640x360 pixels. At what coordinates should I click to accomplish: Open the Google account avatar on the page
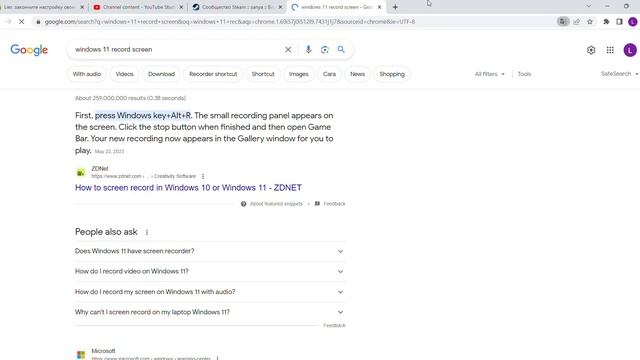click(630, 50)
